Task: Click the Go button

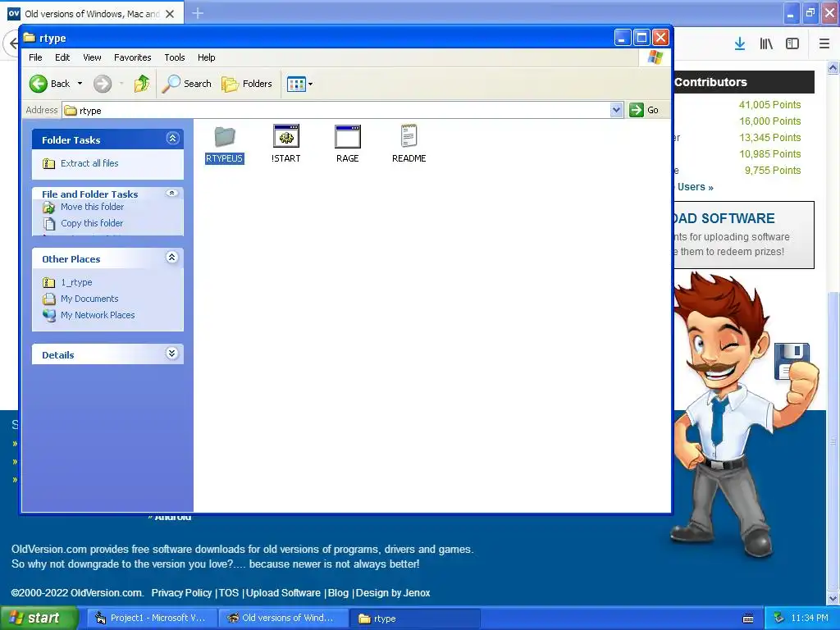Action: click(x=644, y=110)
